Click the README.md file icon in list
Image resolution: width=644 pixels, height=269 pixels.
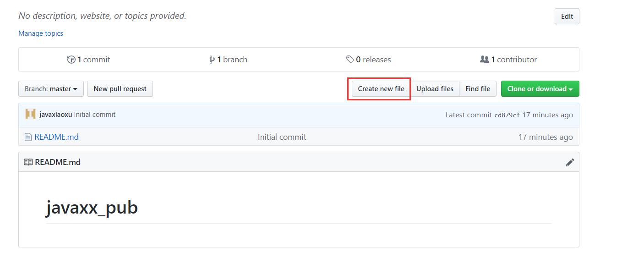[x=28, y=137]
